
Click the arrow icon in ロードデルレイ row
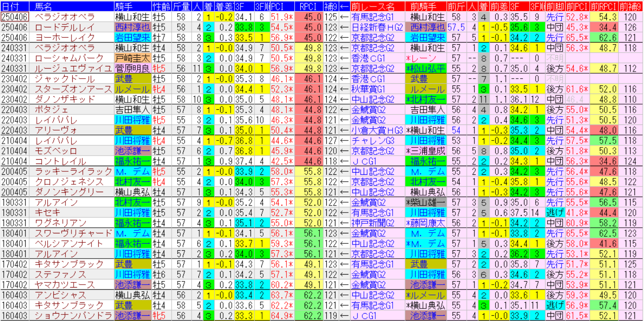click(344, 27)
